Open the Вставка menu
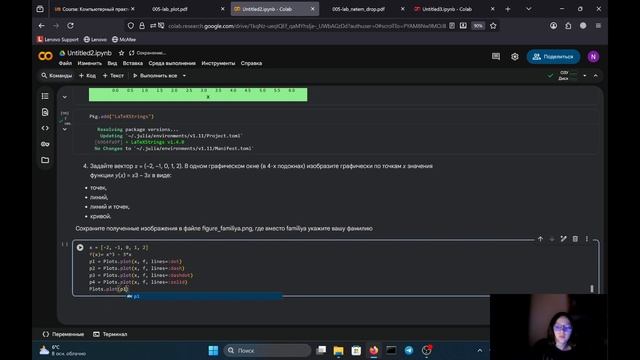The width and height of the screenshot is (640, 360). tap(133, 63)
